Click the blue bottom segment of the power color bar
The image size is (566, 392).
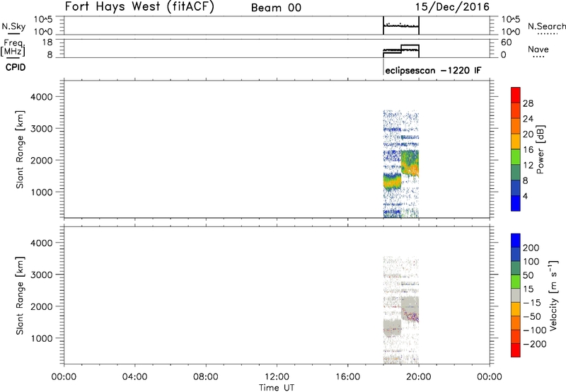(516, 203)
